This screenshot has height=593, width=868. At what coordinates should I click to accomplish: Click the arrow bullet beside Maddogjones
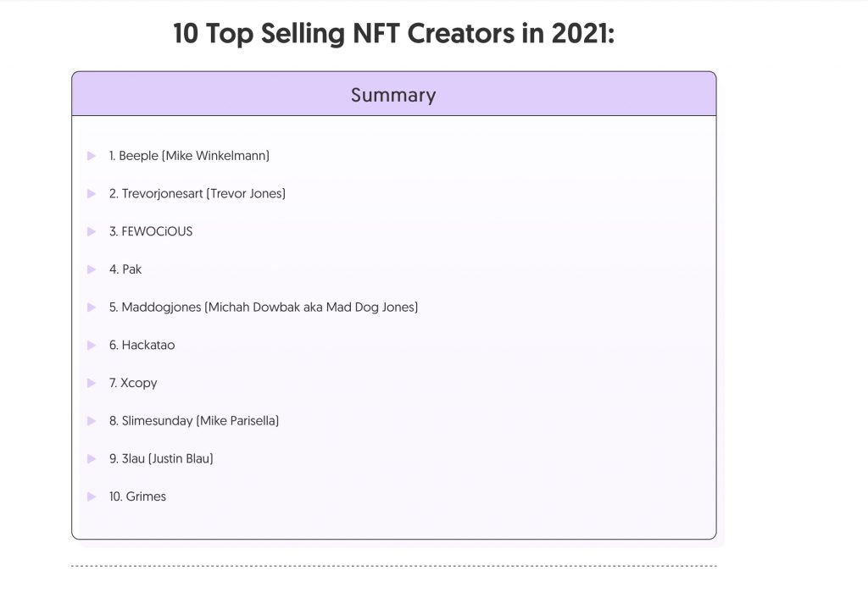[92, 307]
